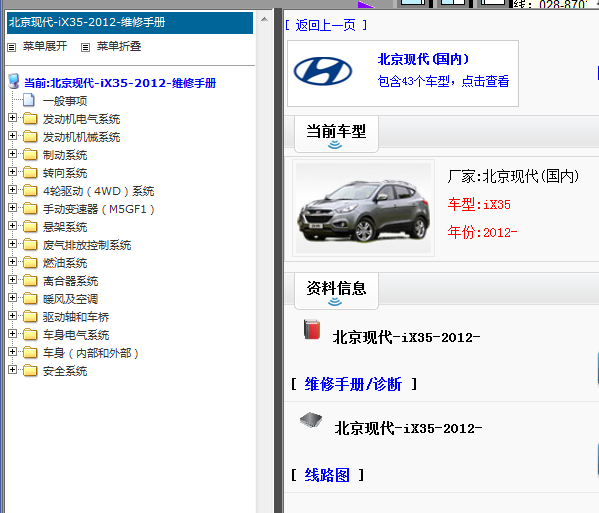
Task: Expand the 燃油系统 tree node
Action: pyautogui.click(x=12, y=261)
